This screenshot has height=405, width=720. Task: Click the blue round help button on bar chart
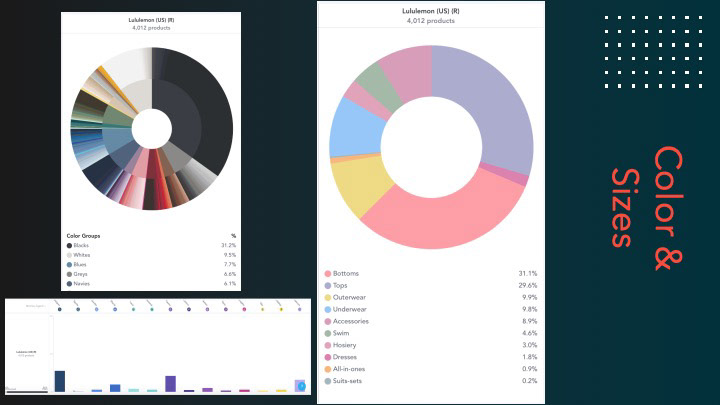click(301, 386)
